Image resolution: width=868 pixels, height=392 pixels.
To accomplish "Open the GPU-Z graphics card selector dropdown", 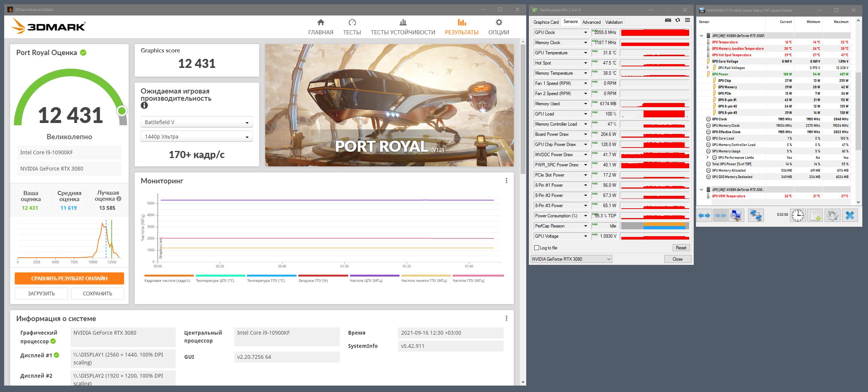I will tap(571, 259).
